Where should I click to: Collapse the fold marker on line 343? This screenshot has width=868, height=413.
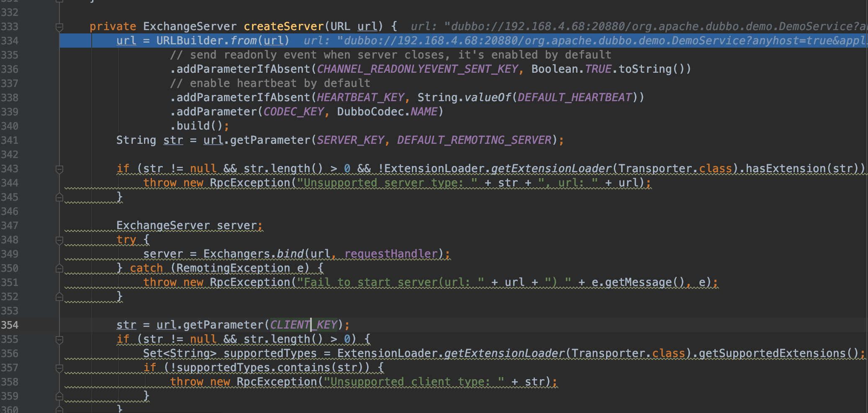[x=59, y=169]
